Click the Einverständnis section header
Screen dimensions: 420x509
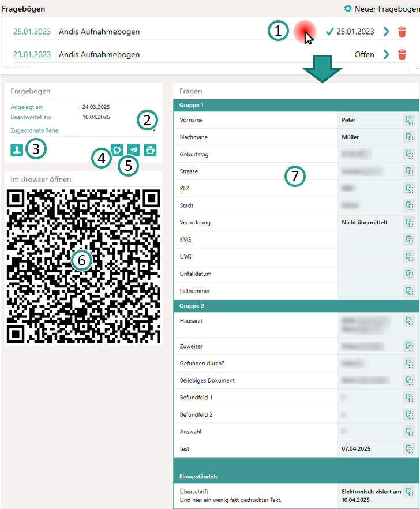[296, 470]
